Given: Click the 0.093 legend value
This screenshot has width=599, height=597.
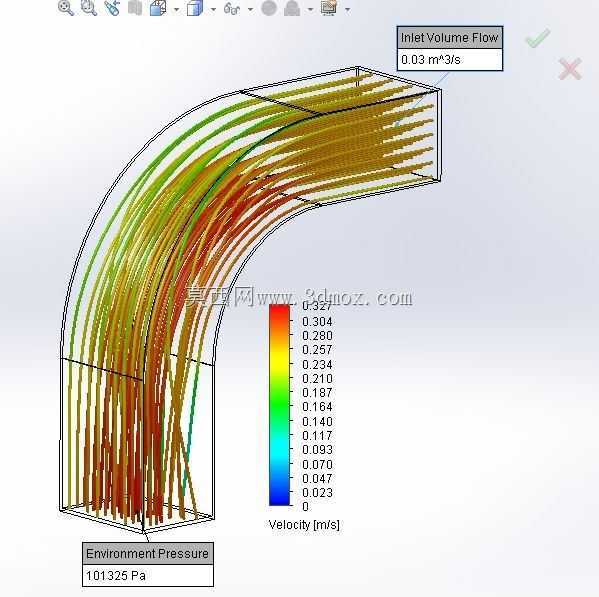Looking at the screenshot, I should tap(317, 450).
